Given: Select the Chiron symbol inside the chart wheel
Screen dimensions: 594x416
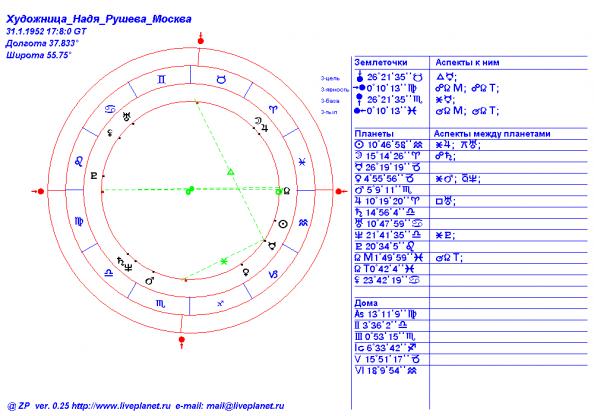Looking at the screenshot, I should coord(110,133).
